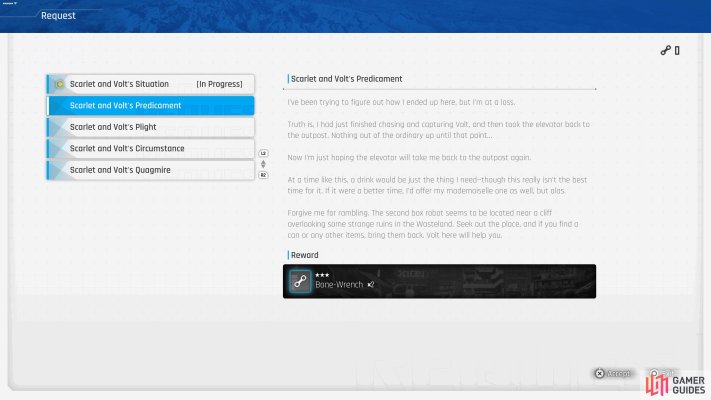This screenshot has height=400, width=711.
Task: Open the Scarlet and Volt's Quagmire request
Action: [x=151, y=170]
